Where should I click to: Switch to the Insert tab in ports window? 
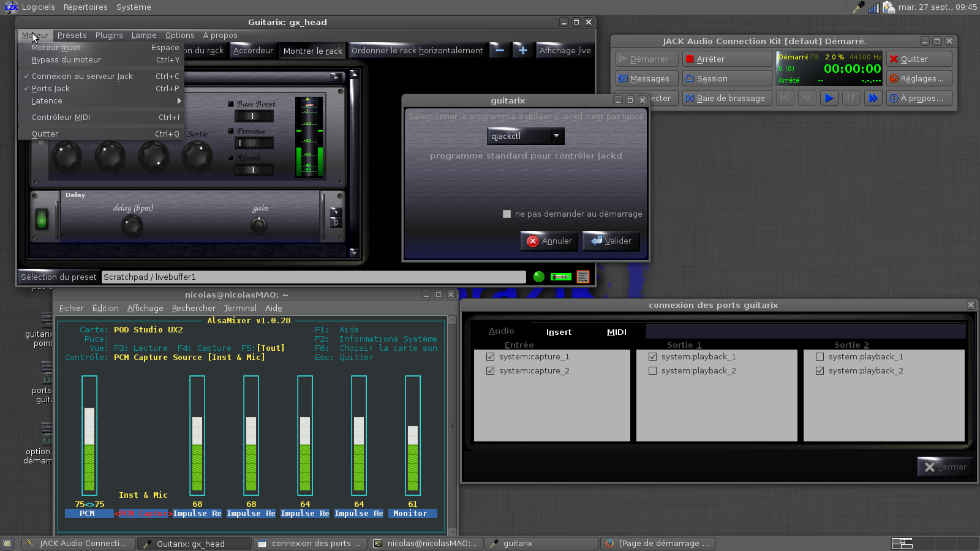[559, 332]
